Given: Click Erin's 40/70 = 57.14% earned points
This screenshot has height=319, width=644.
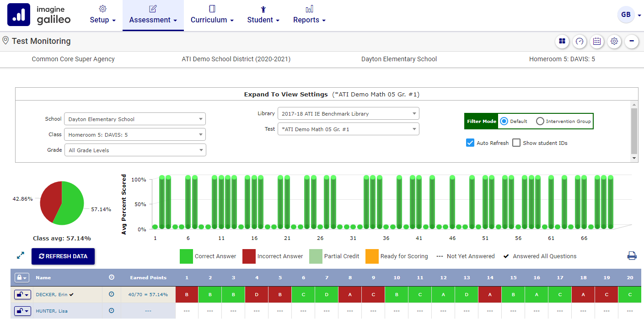Looking at the screenshot, I should (x=148, y=294).
